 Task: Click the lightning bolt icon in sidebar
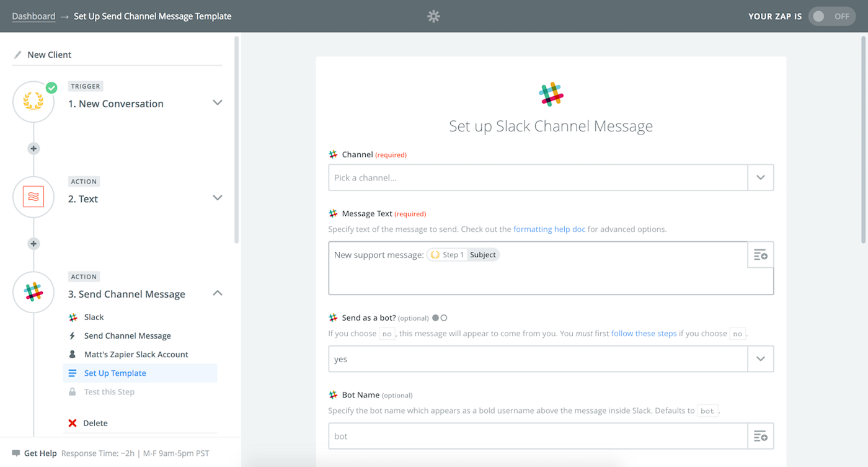pos(73,336)
